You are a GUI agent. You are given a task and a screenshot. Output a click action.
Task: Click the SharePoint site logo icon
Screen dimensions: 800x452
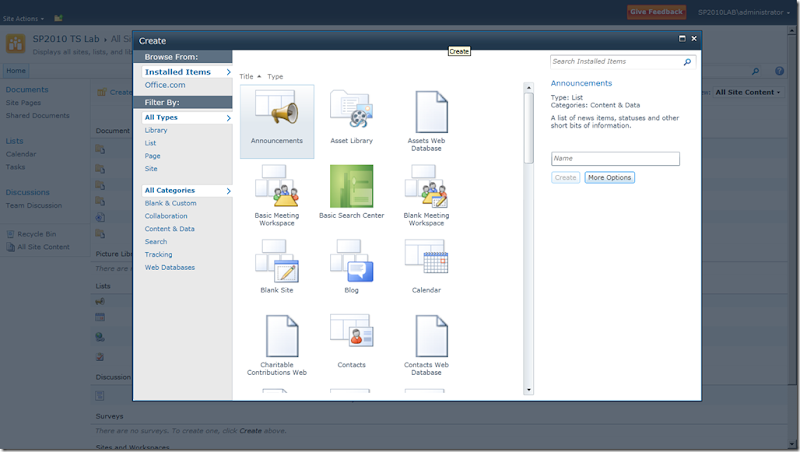point(15,43)
